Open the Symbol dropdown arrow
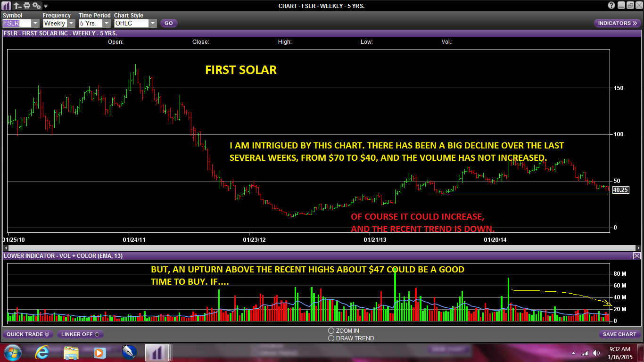644x362 pixels. (35, 23)
